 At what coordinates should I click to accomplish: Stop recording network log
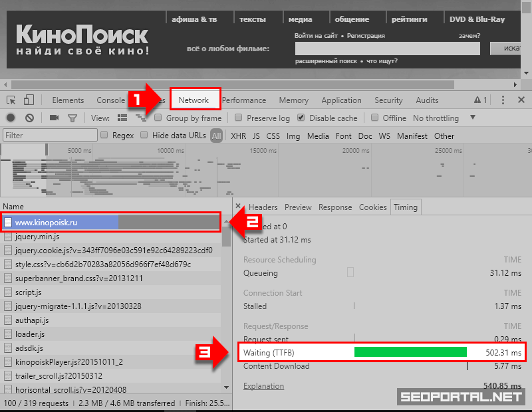point(11,118)
